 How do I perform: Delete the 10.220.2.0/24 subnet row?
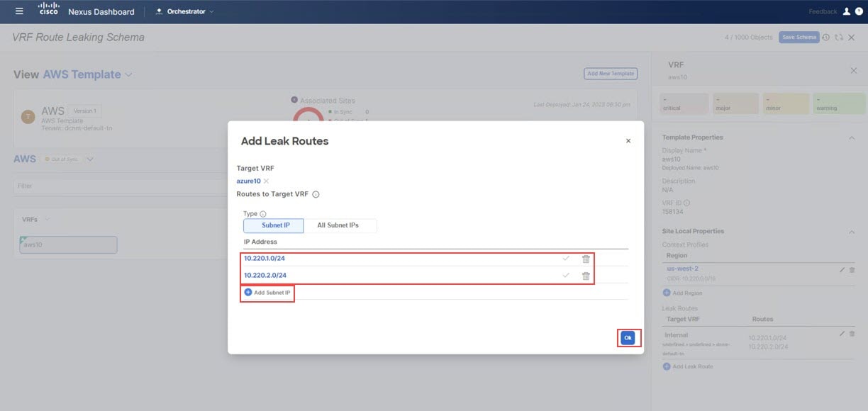pos(586,276)
